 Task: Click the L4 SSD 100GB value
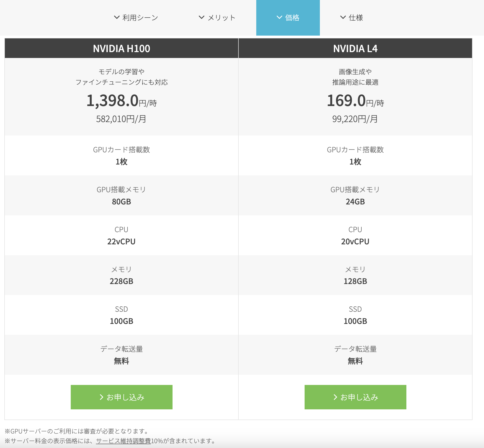[x=355, y=321]
